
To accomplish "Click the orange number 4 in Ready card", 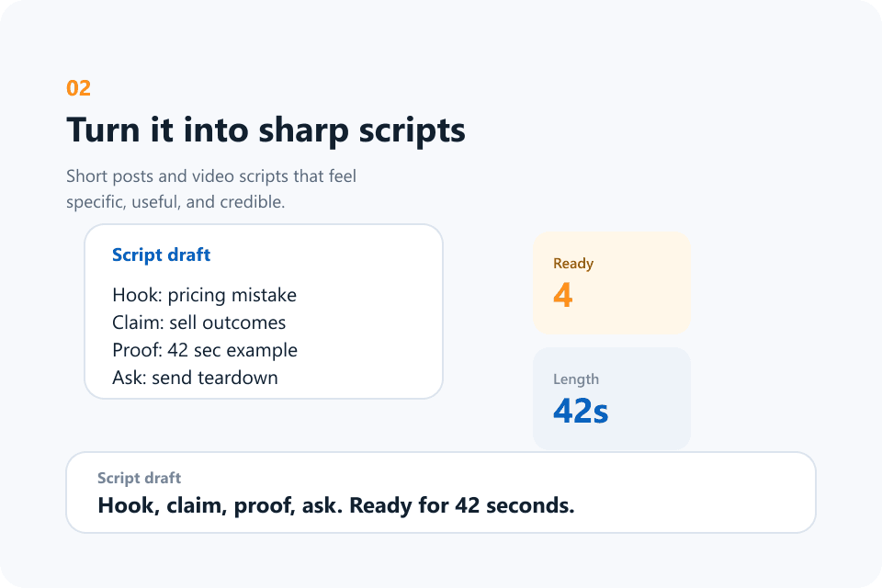I will pyautogui.click(x=562, y=295).
